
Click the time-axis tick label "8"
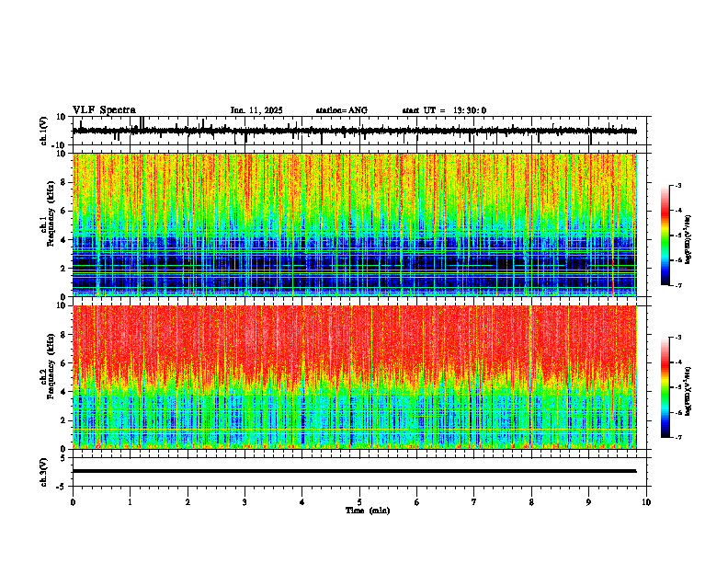click(x=531, y=502)
